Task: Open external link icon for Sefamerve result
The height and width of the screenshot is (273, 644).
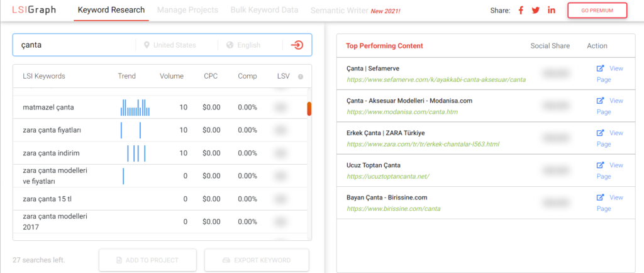Action: (x=600, y=68)
